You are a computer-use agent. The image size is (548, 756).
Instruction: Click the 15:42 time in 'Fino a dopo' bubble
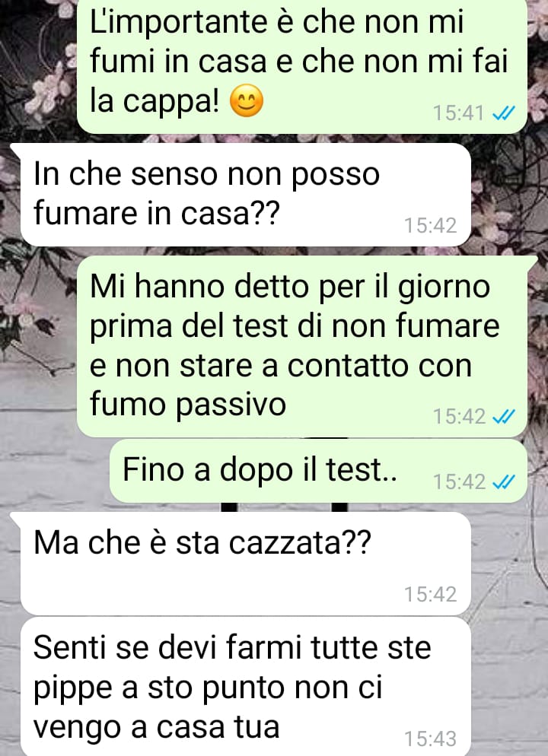click(458, 481)
